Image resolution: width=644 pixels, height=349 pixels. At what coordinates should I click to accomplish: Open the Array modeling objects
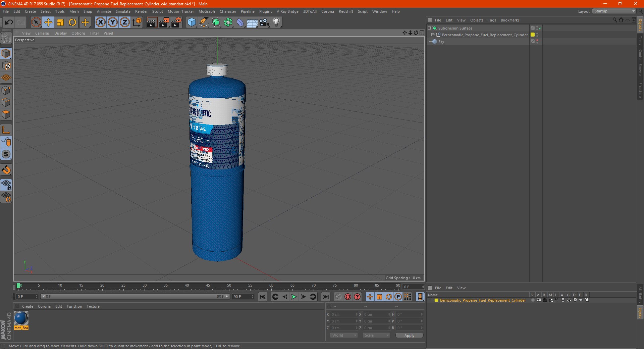point(228,22)
